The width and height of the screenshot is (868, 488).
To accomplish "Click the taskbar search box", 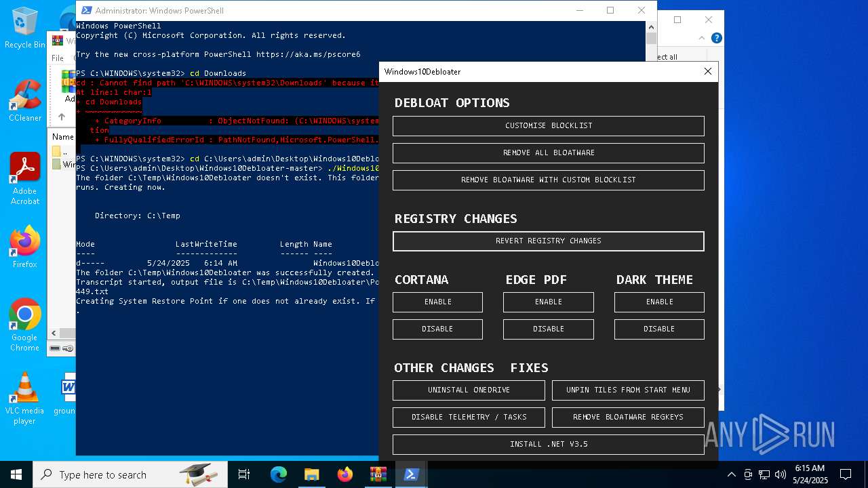I will [x=130, y=474].
